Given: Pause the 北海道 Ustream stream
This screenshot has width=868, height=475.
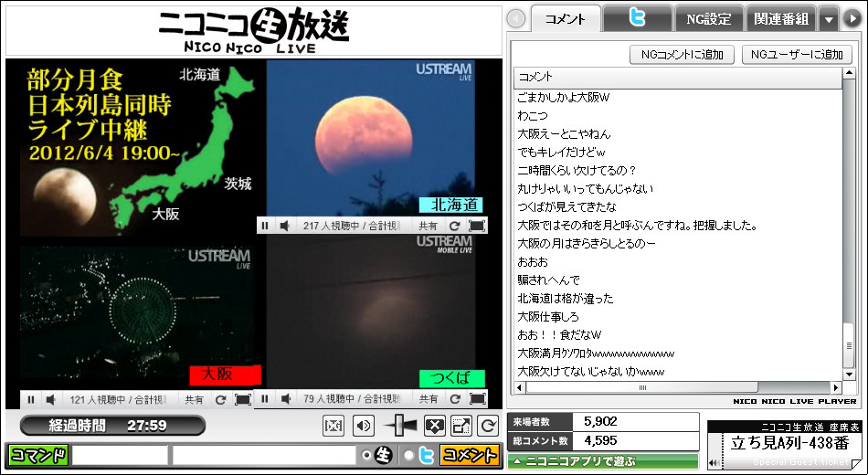Looking at the screenshot, I should (265, 226).
